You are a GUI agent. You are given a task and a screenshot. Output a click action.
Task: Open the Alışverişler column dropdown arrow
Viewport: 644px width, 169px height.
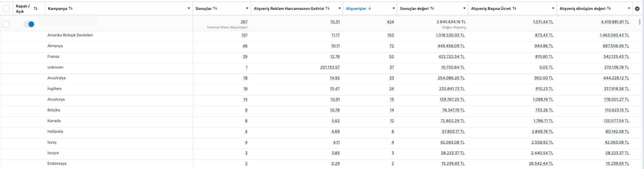point(394,9)
